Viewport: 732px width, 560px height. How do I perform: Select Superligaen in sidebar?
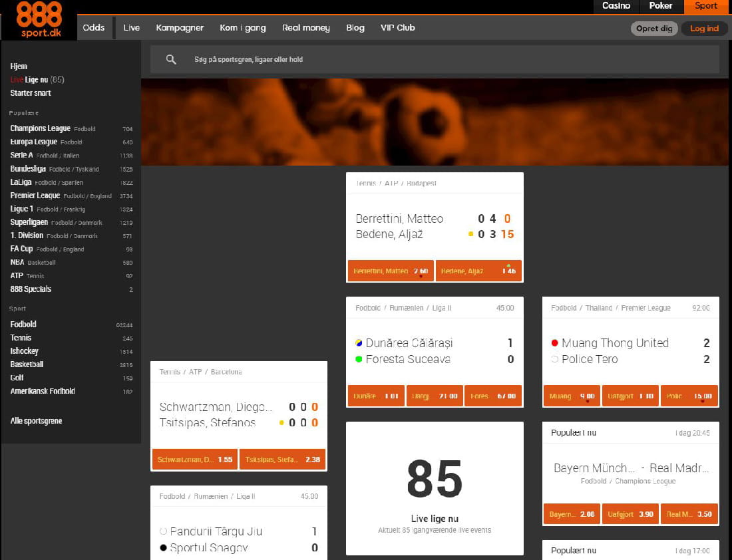coord(71,222)
